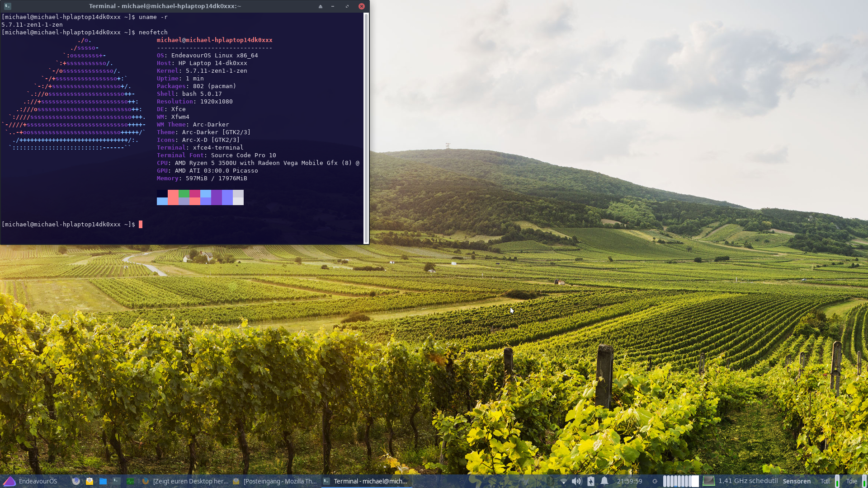
Task: Click the always-on-top arrow in terminal titlebar
Action: tap(320, 6)
